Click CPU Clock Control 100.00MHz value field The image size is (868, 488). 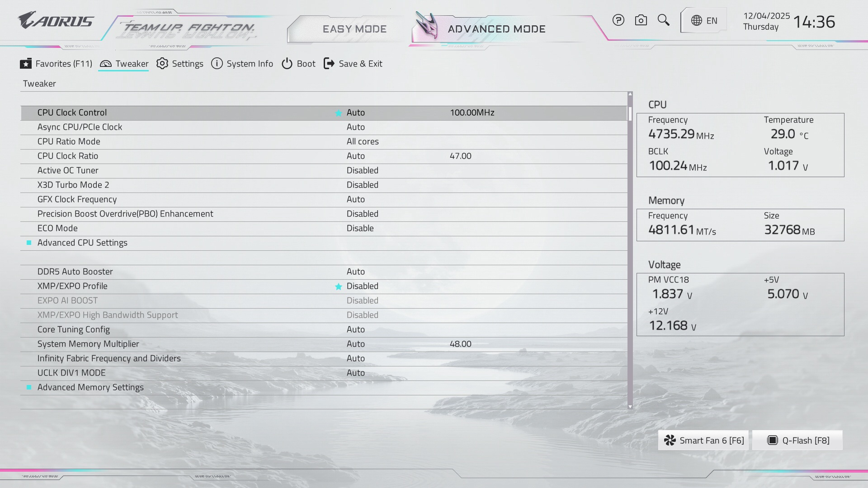point(472,113)
